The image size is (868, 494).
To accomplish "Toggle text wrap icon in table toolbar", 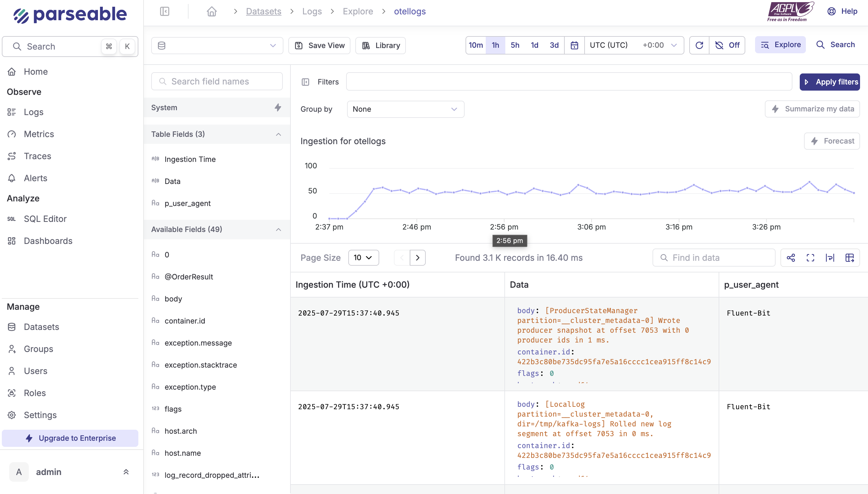I will coord(830,258).
